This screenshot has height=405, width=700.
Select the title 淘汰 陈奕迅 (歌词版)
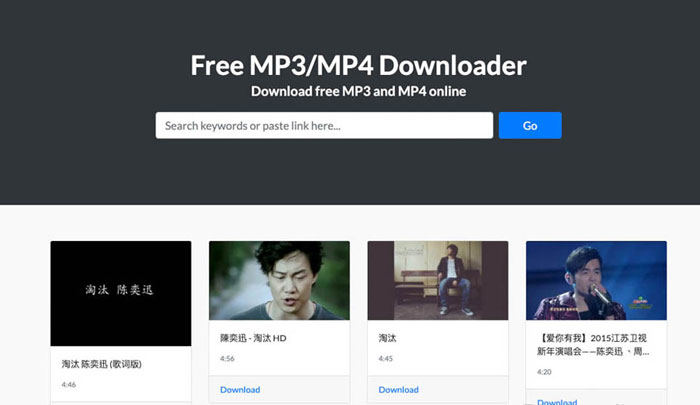[x=102, y=364]
